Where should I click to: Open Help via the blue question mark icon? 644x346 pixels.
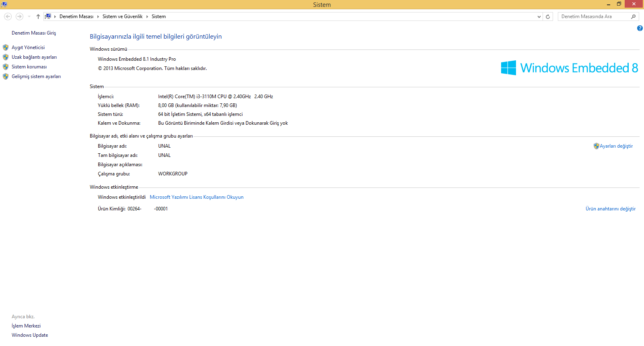(x=640, y=28)
